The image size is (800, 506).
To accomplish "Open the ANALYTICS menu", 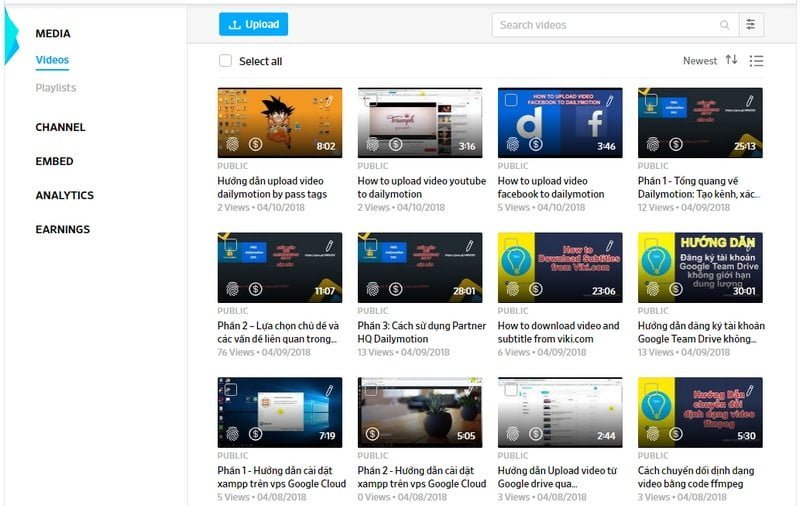I will point(64,195).
